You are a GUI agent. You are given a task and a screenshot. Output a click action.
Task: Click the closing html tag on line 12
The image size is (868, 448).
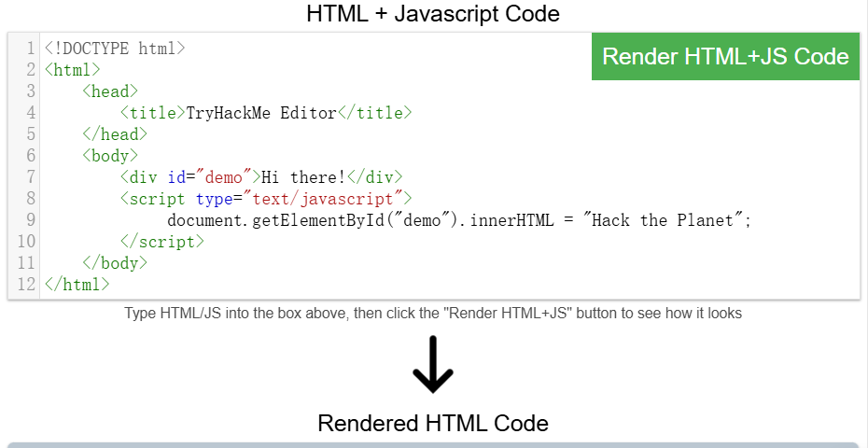coord(77,285)
